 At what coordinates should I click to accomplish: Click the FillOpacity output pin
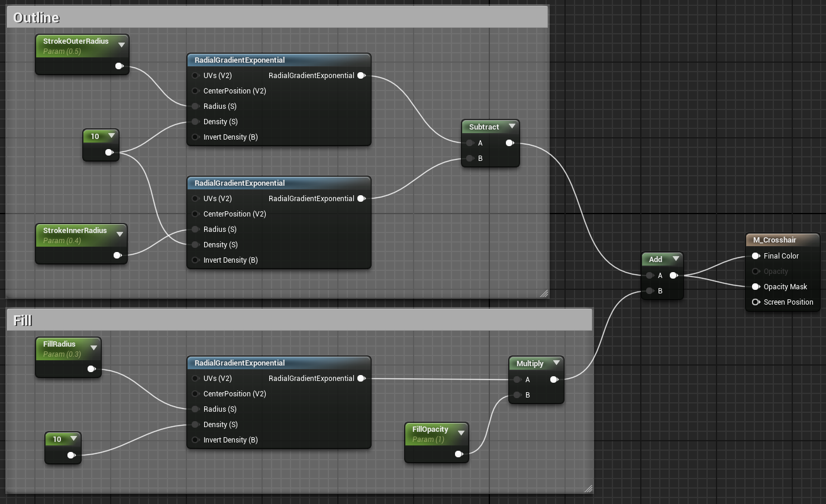pos(459,454)
